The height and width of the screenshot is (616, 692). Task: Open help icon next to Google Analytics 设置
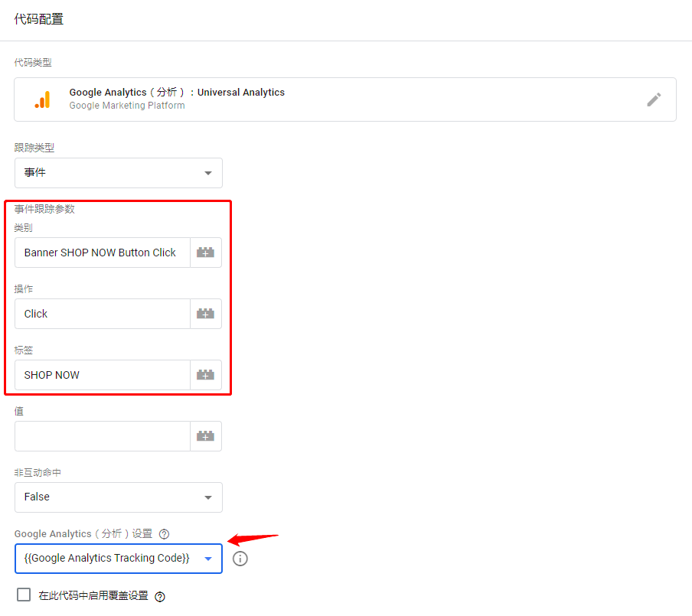[x=164, y=534]
